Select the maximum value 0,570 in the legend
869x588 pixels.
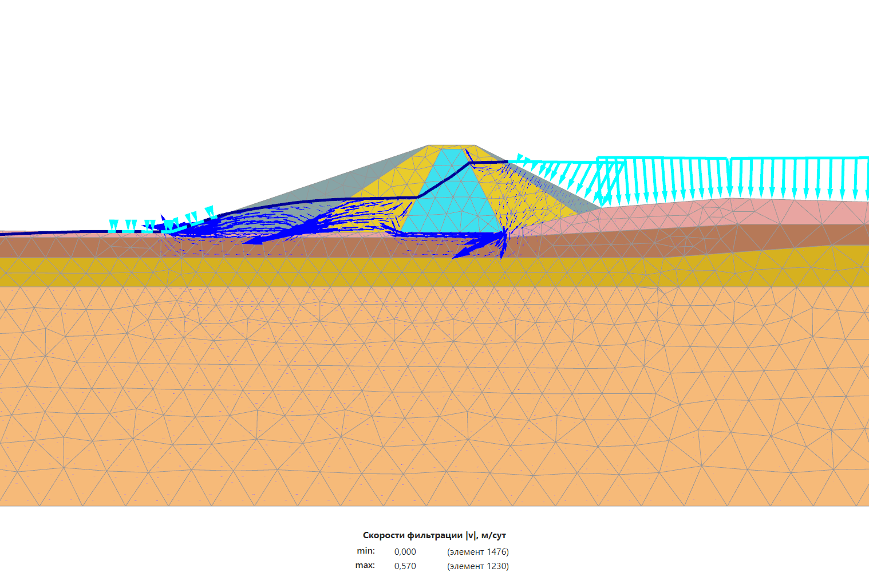(405, 566)
